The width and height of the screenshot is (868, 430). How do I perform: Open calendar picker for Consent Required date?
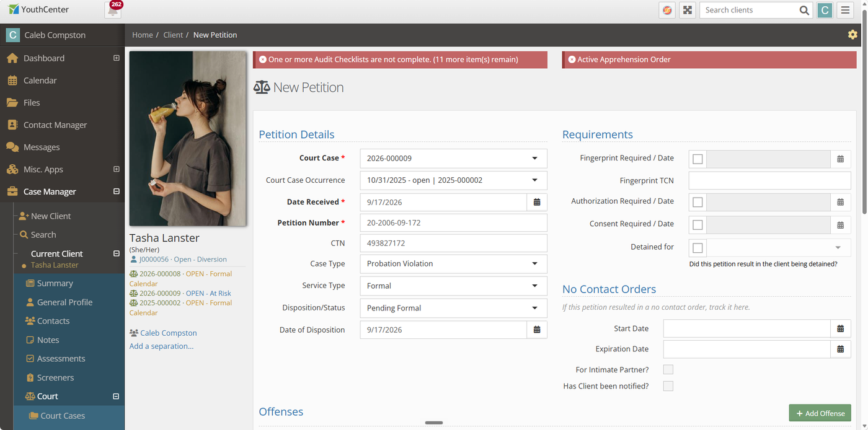tap(841, 225)
